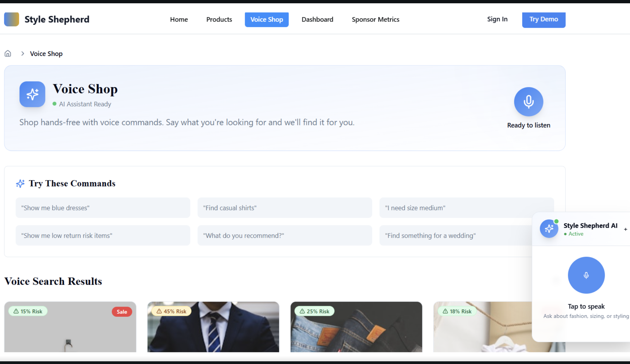Click the Style Shepherd AI avatar icon

[549, 229]
